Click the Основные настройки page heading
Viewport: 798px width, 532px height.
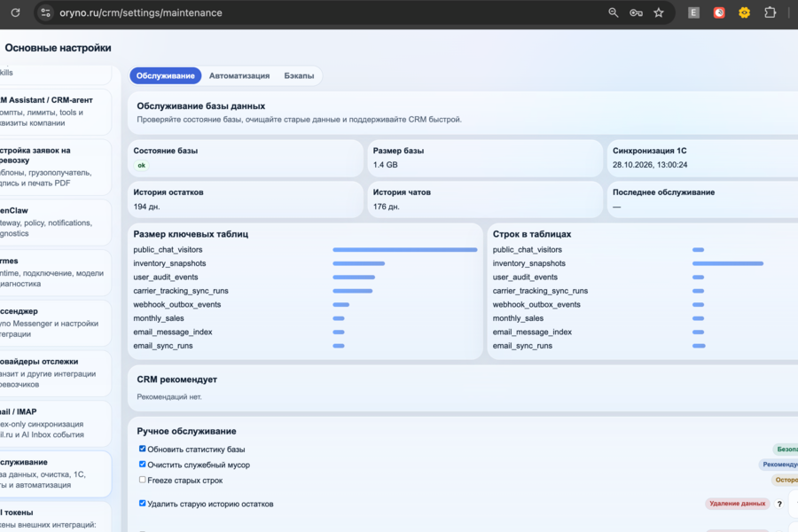coord(58,48)
